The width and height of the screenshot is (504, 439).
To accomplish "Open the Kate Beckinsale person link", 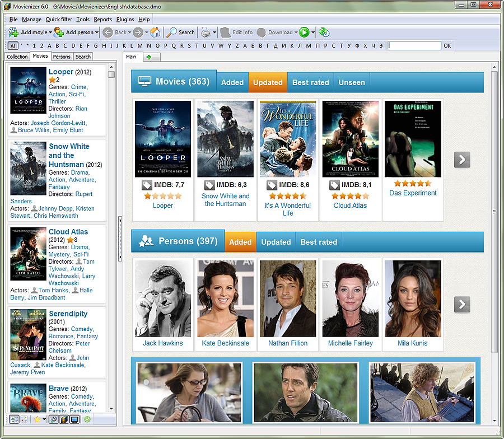I will point(225,343).
